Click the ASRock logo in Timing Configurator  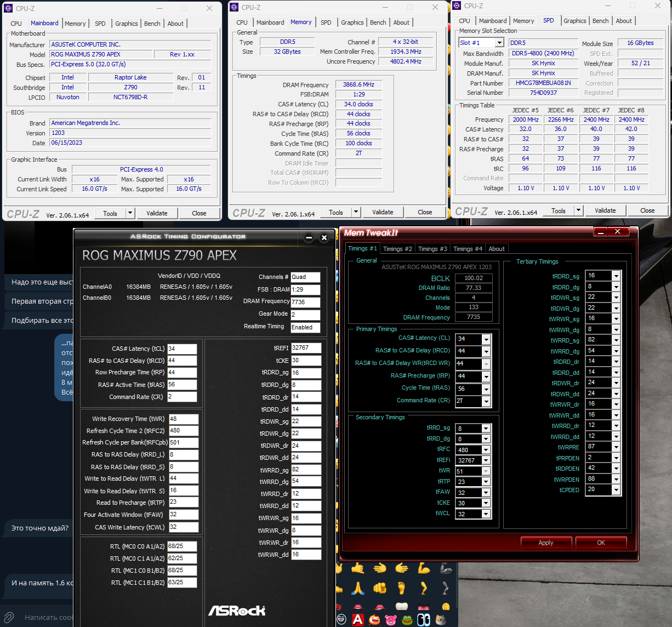coord(237,611)
